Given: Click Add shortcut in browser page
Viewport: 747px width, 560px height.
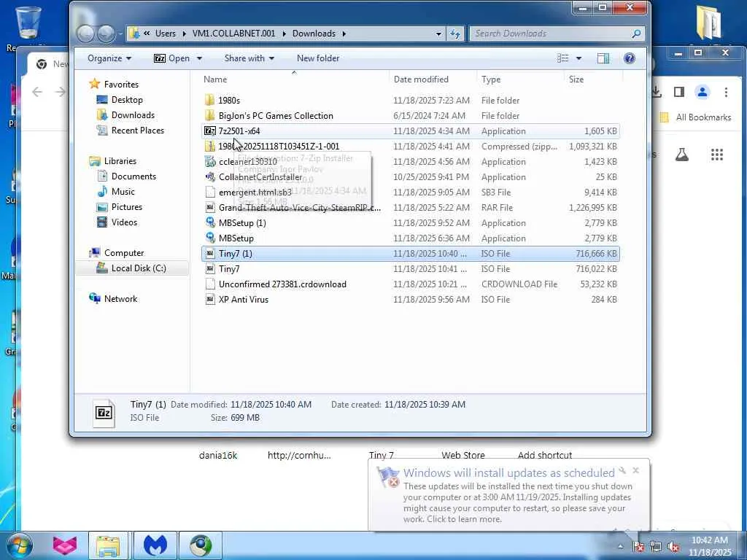Looking at the screenshot, I should tap(545, 455).
